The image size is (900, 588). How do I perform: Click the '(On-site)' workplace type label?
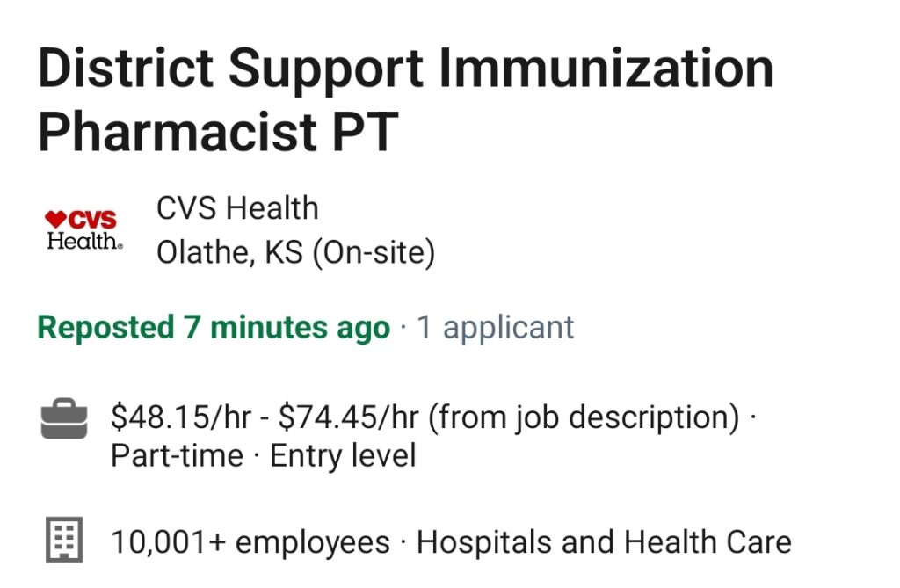(x=374, y=252)
